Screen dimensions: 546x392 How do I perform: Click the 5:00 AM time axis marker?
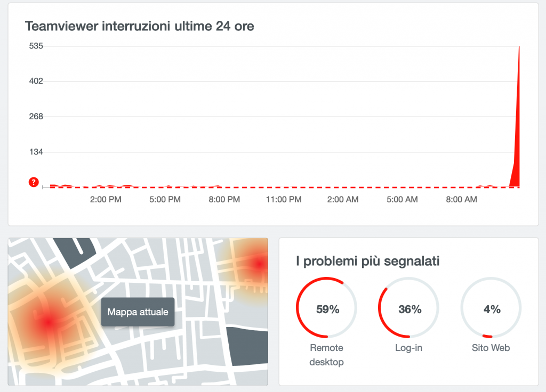[x=402, y=200]
